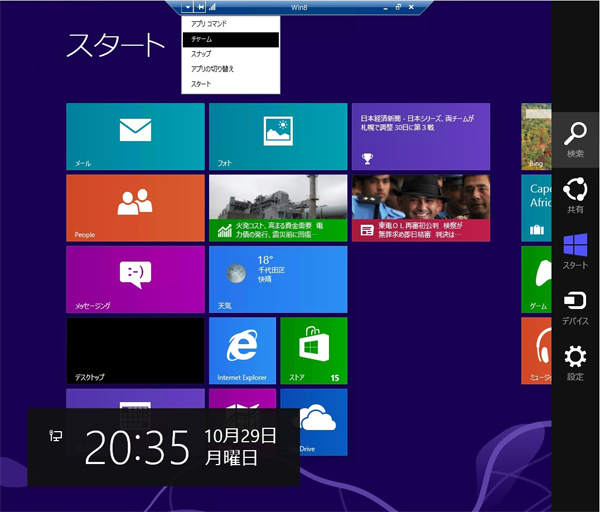Open the デスクトップ (Desktop) tile
600x512 pixels.
click(x=135, y=351)
